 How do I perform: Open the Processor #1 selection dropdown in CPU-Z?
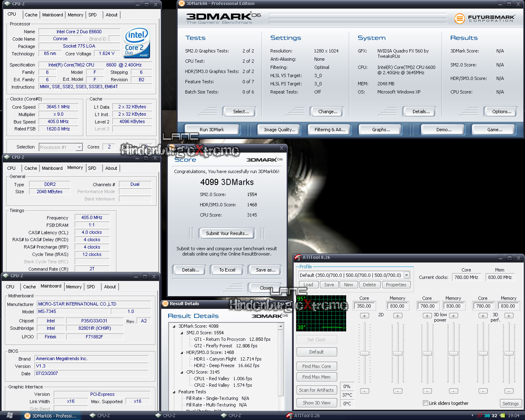pos(79,147)
